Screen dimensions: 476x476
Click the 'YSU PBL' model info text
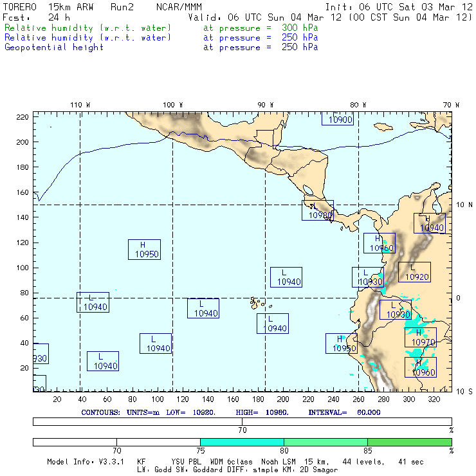pyautogui.click(x=186, y=462)
